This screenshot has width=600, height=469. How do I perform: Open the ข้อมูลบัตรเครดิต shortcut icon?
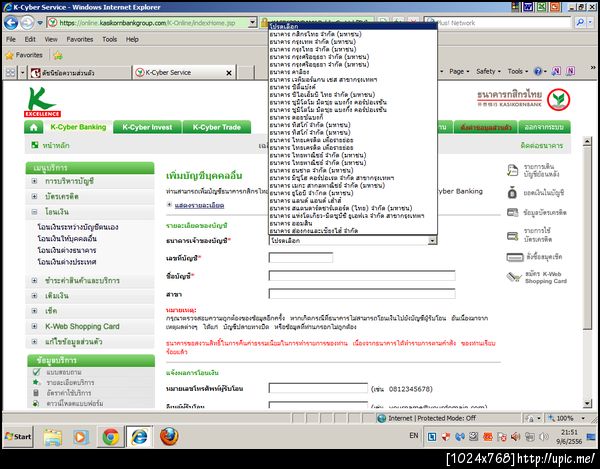click(x=512, y=212)
